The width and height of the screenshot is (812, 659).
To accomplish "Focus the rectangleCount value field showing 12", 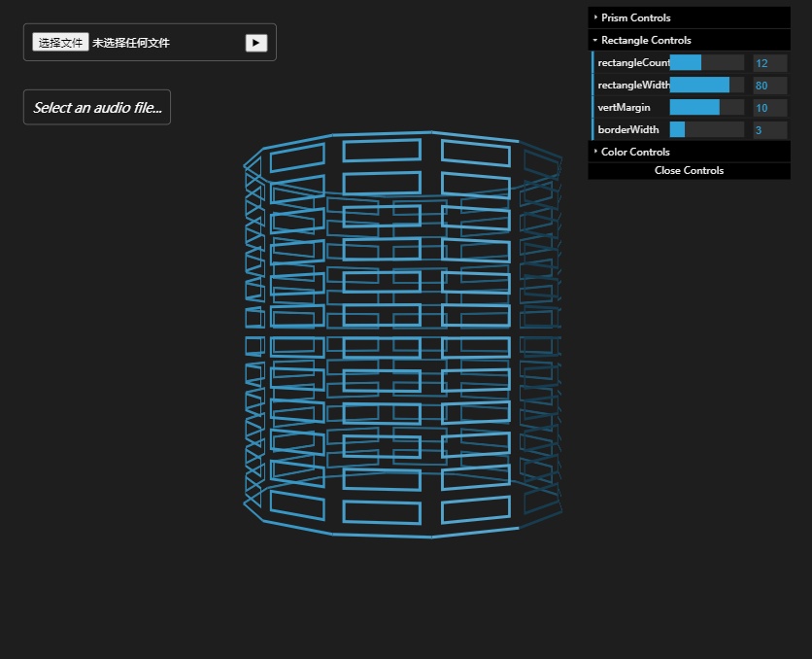I will (x=769, y=63).
